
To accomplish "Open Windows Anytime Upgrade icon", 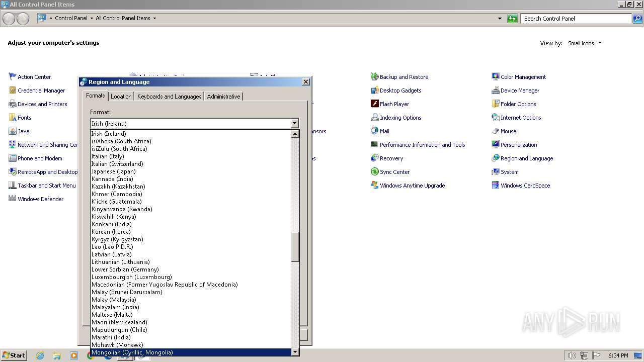I will [x=374, y=186].
